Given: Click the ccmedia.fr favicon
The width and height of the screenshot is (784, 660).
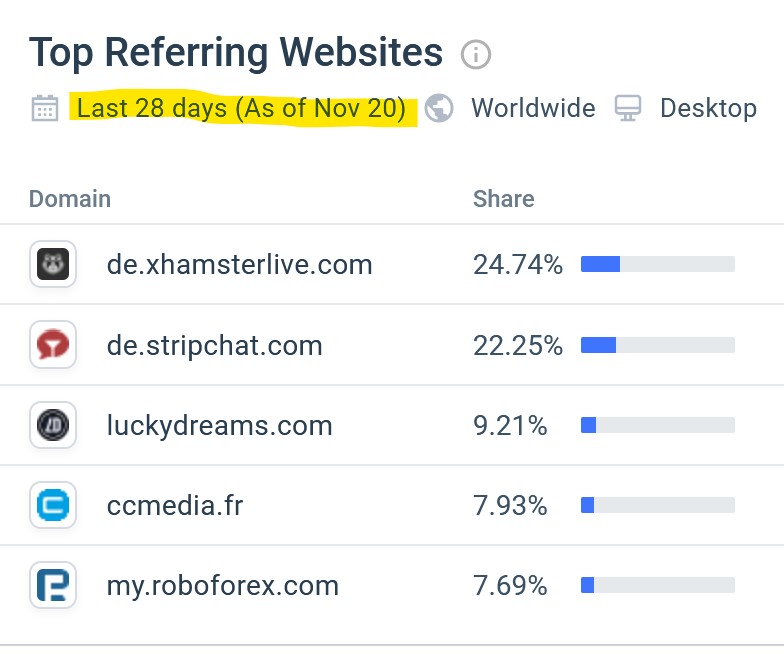Looking at the screenshot, I should pyautogui.click(x=53, y=505).
